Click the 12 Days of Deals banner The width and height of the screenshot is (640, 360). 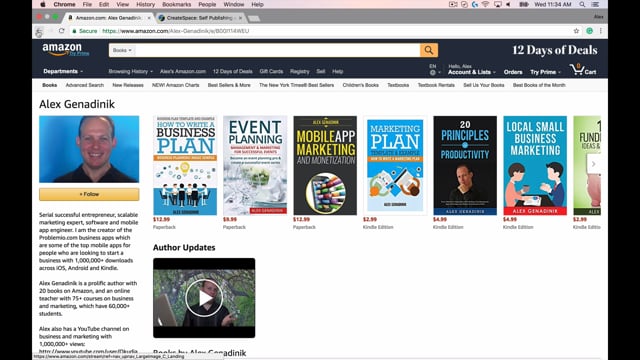click(x=554, y=50)
